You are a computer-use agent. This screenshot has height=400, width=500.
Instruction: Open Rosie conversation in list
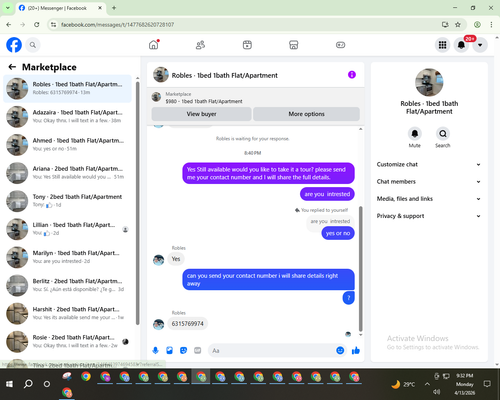(67, 342)
